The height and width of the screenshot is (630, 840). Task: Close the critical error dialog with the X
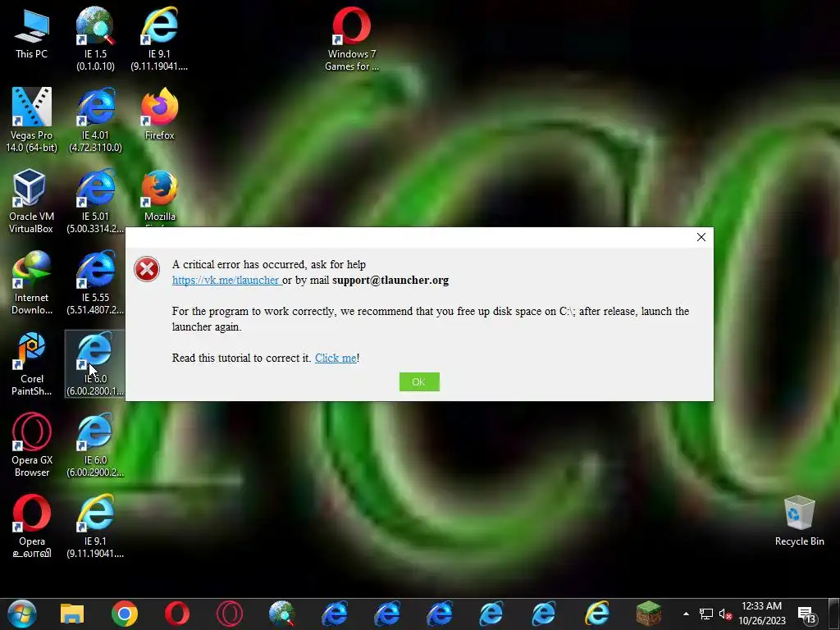tap(701, 237)
